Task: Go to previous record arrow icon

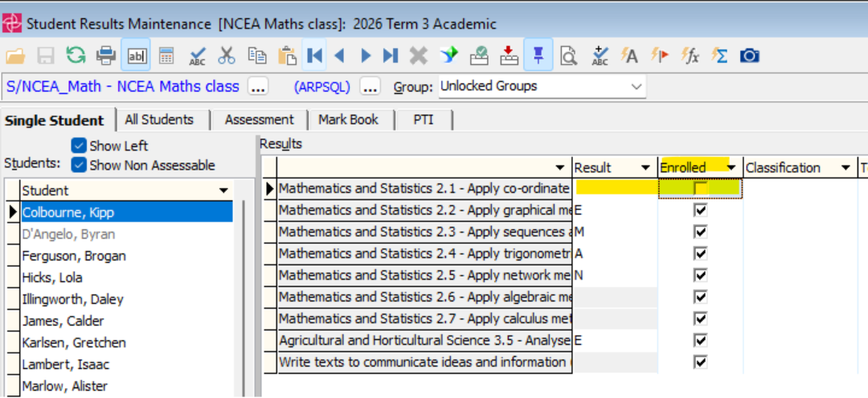Action: pyautogui.click(x=339, y=55)
